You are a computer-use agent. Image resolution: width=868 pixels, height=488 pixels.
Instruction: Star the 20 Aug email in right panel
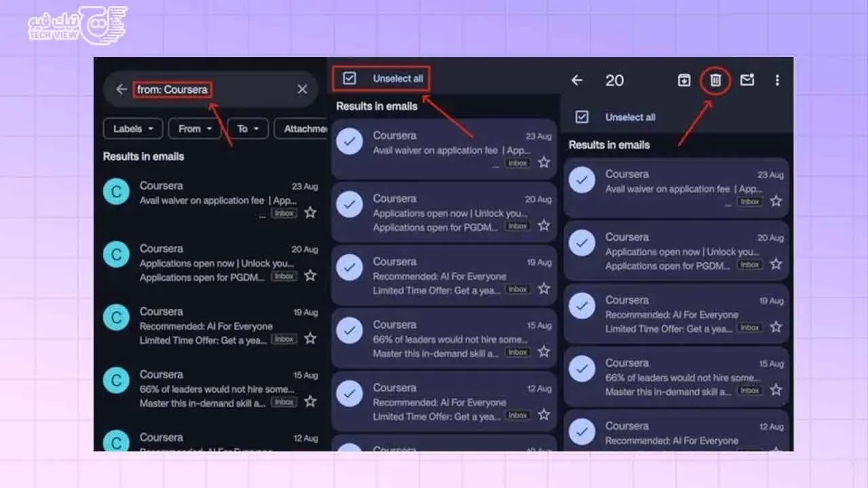[776, 264]
